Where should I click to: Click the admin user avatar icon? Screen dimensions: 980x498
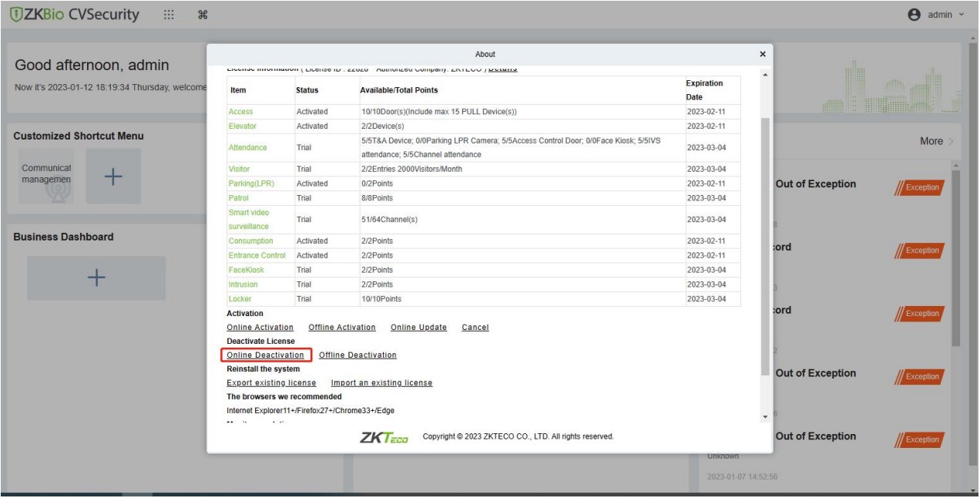click(x=915, y=15)
